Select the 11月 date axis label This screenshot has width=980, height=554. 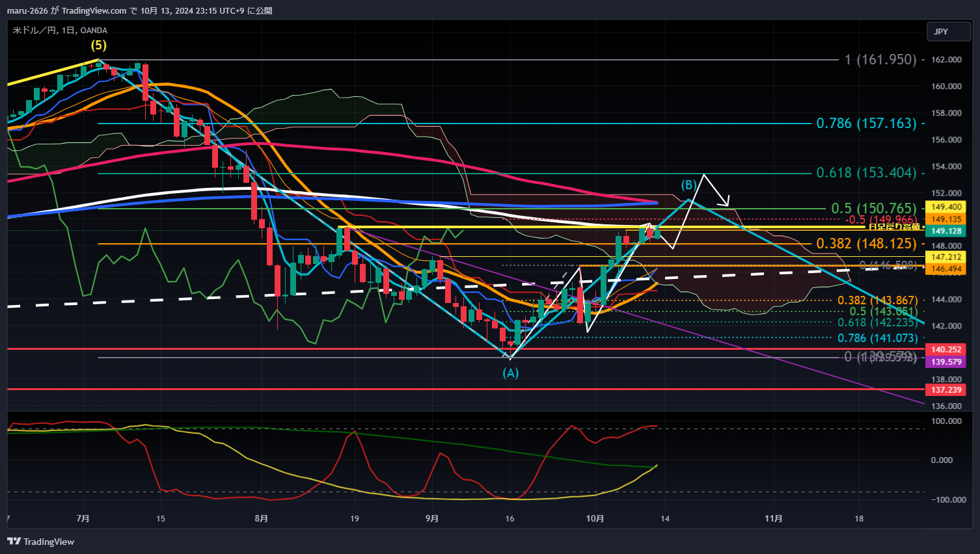(x=773, y=518)
